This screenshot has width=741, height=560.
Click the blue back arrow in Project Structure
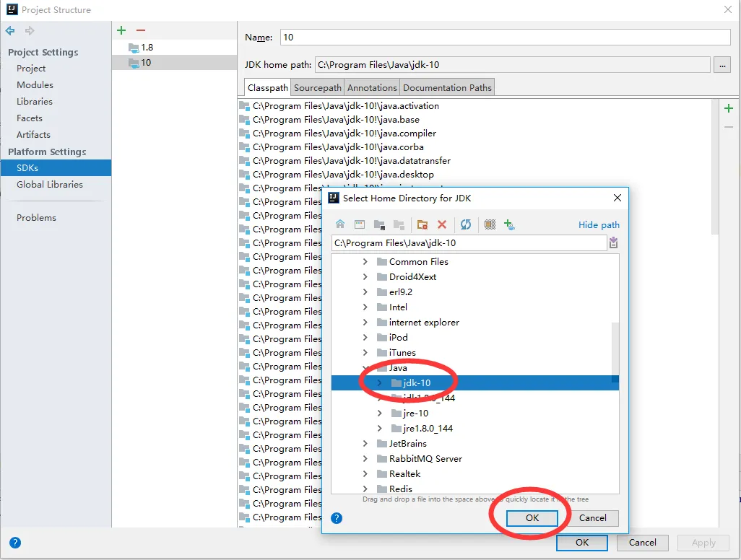[x=10, y=30]
